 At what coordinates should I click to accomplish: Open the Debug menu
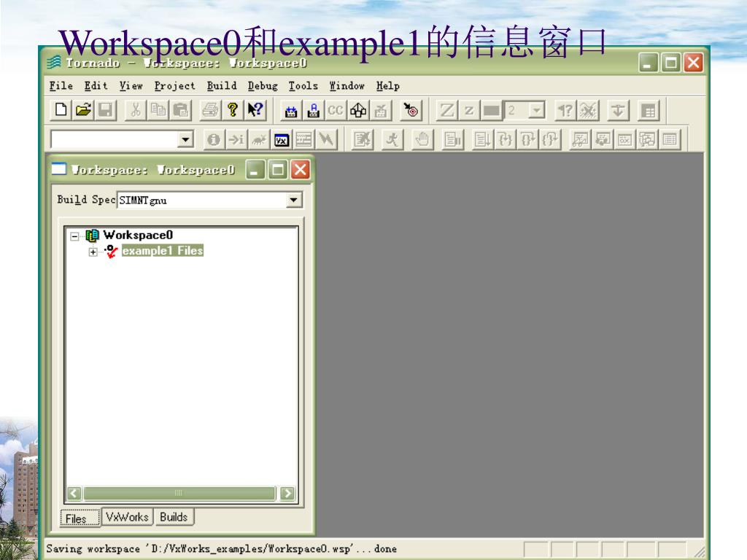[x=263, y=86]
